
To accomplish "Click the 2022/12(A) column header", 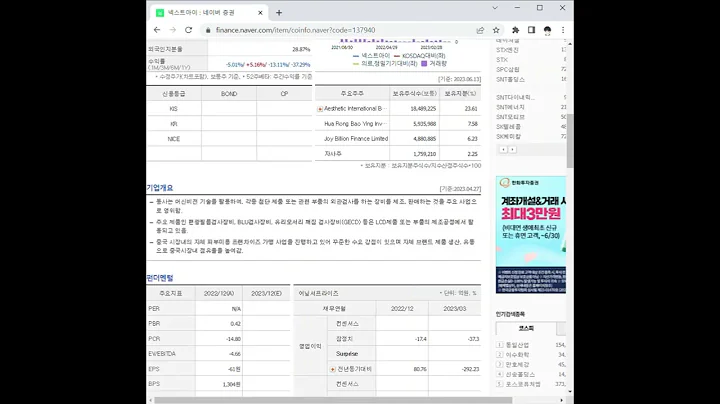I will (219, 293).
